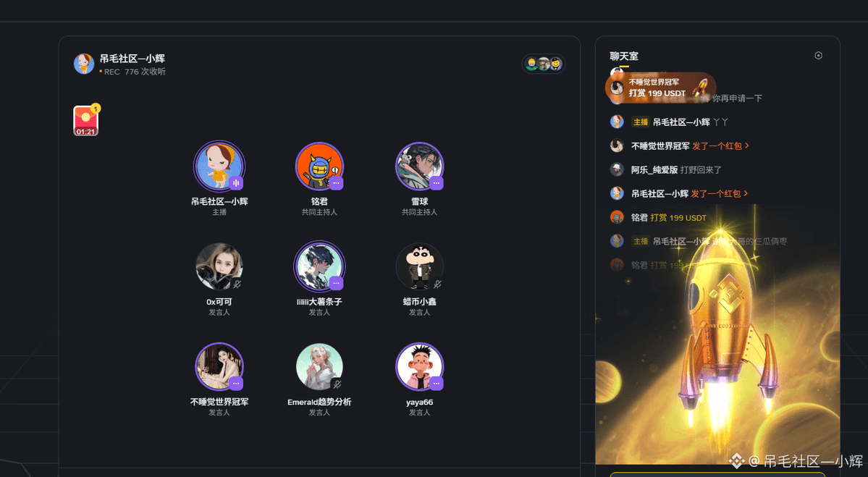Open the red envelope countdown icon
The image size is (868, 477).
pos(86,120)
